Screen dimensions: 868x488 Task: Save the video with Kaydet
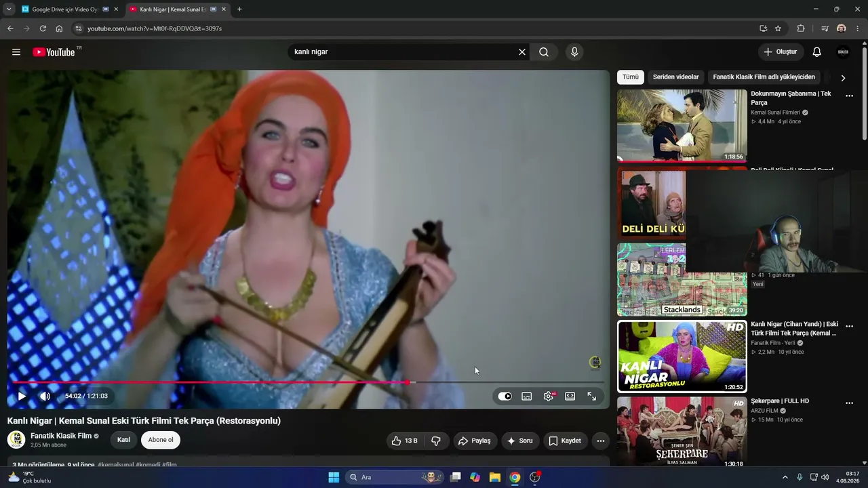(565, 441)
